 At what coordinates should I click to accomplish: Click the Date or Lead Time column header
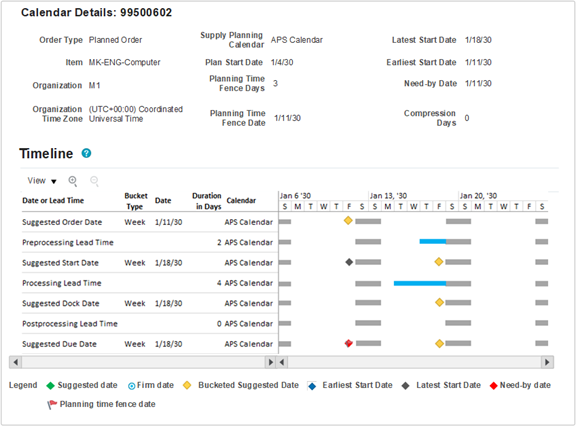click(53, 201)
